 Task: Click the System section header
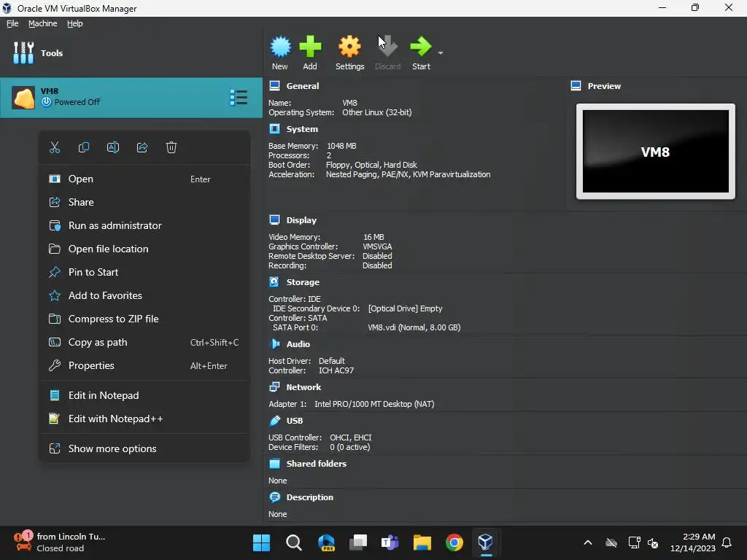(x=302, y=129)
